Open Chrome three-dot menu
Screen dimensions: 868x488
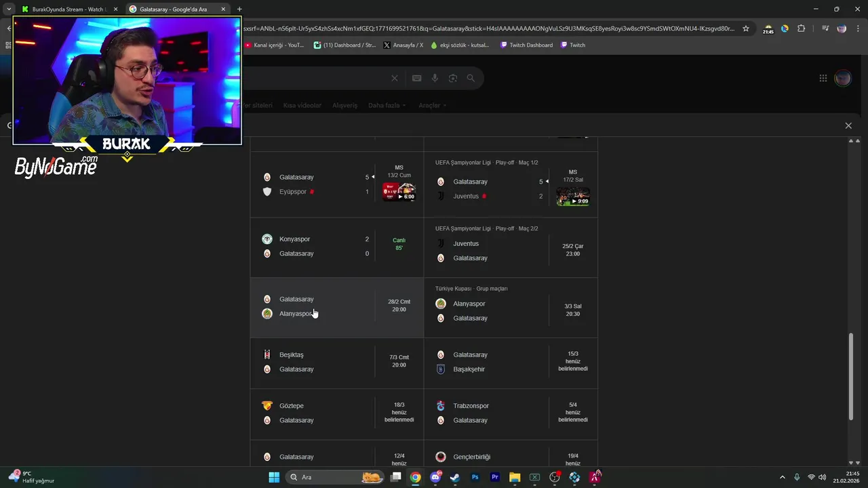click(858, 28)
